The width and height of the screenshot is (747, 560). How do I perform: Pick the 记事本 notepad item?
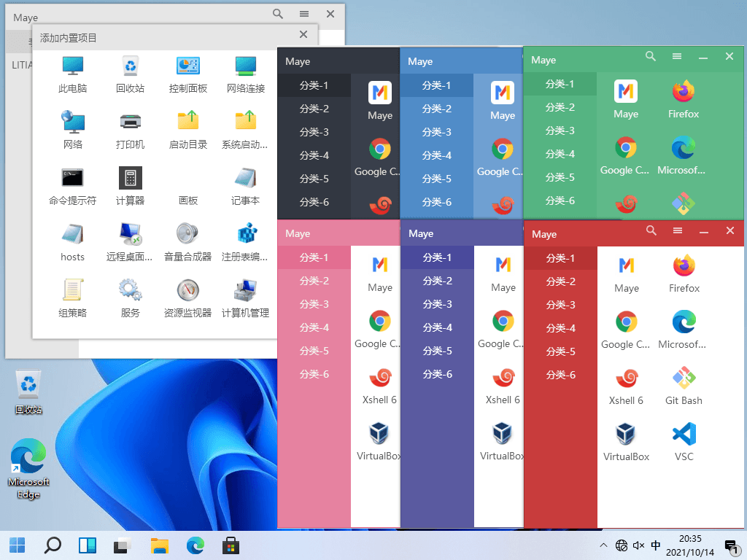click(245, 186)
